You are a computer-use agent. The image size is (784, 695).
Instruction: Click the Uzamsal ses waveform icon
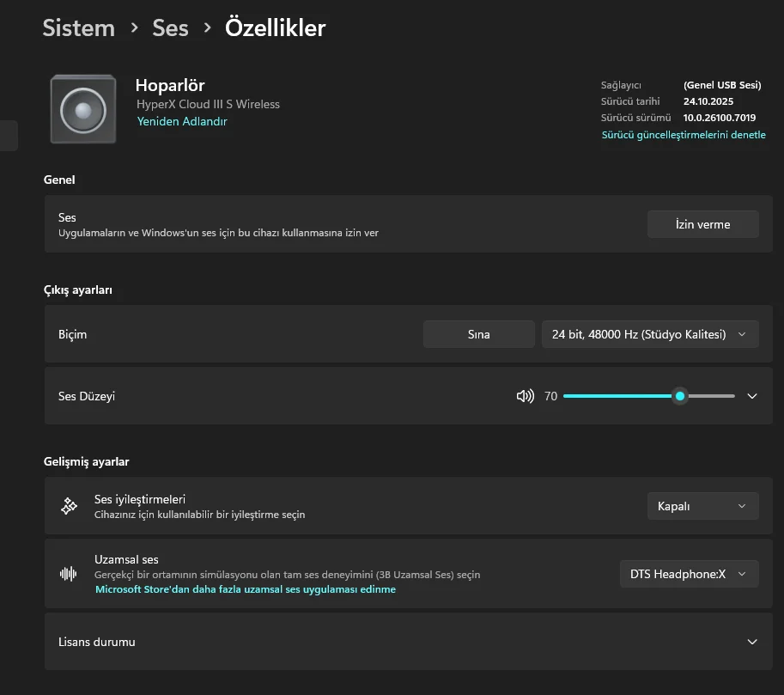[69, 574]
